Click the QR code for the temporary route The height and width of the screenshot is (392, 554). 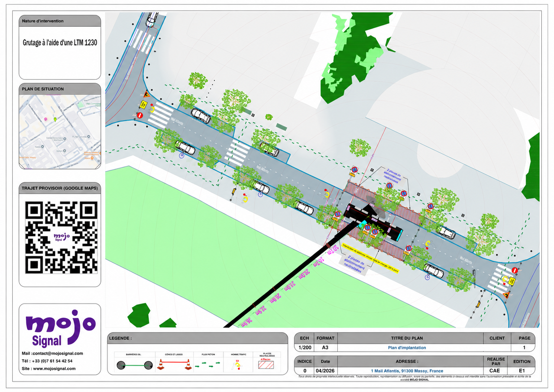click(x=61, y=238)
